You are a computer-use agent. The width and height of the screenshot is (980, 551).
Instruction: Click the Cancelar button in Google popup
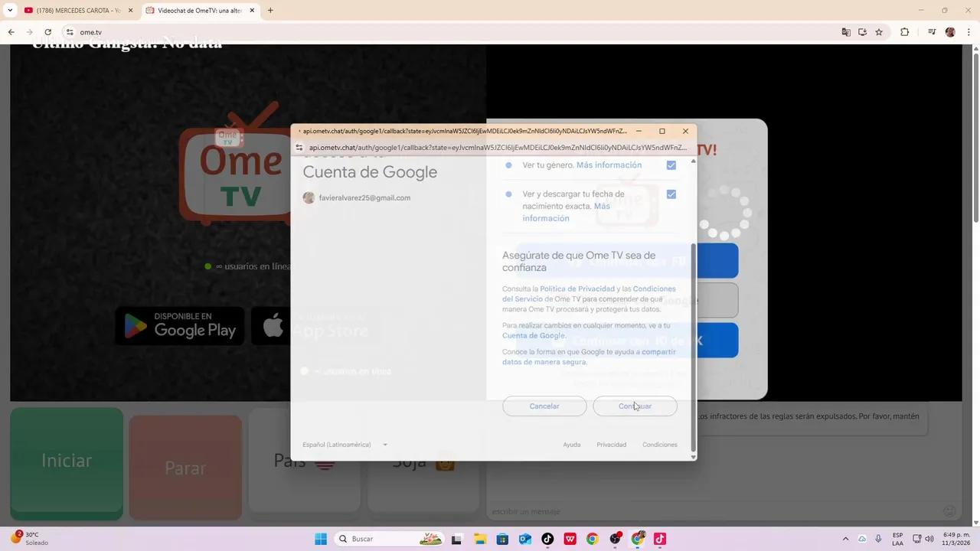pyautogui.click(x=544, y=406)
